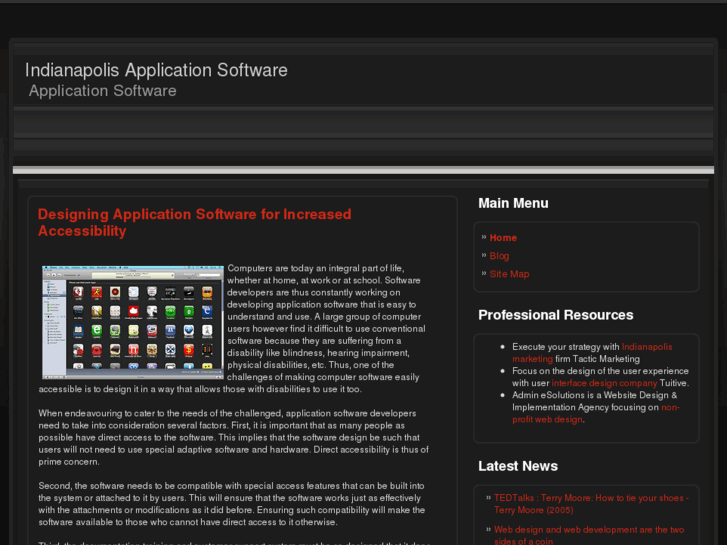Click the text 'Admin eSolutions is a Website Design'
The image size is (727, 545).
point(594,395)
